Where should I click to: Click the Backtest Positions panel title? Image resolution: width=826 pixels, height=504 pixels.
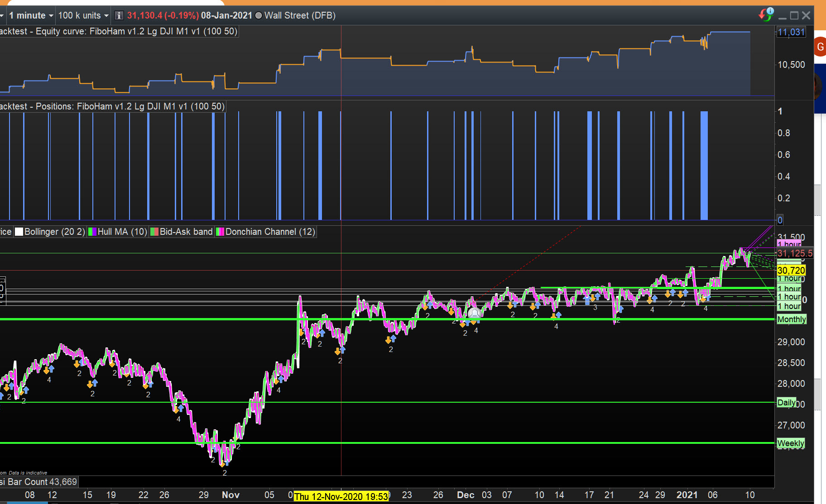[112, 106]
